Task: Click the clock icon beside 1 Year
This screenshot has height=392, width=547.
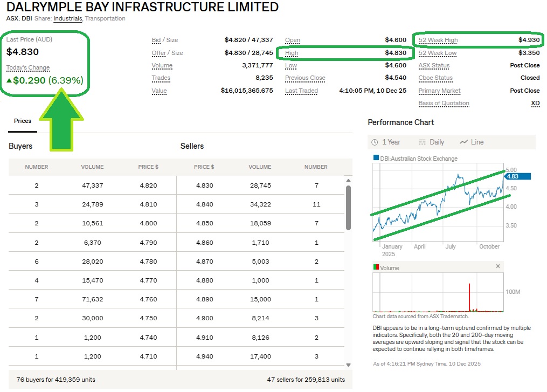Action: [375, 142]
